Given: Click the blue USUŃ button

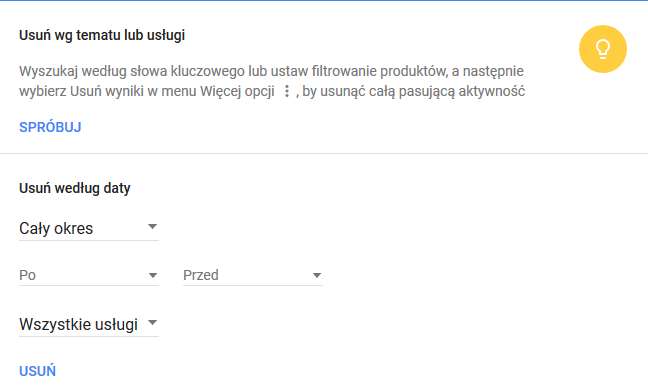Looking at the screenshot, I should 37,371.
